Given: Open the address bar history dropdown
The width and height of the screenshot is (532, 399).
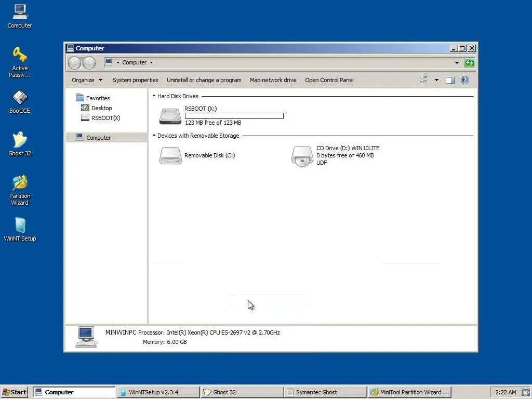Looking at the screenshot, I should tap(457, 63).
